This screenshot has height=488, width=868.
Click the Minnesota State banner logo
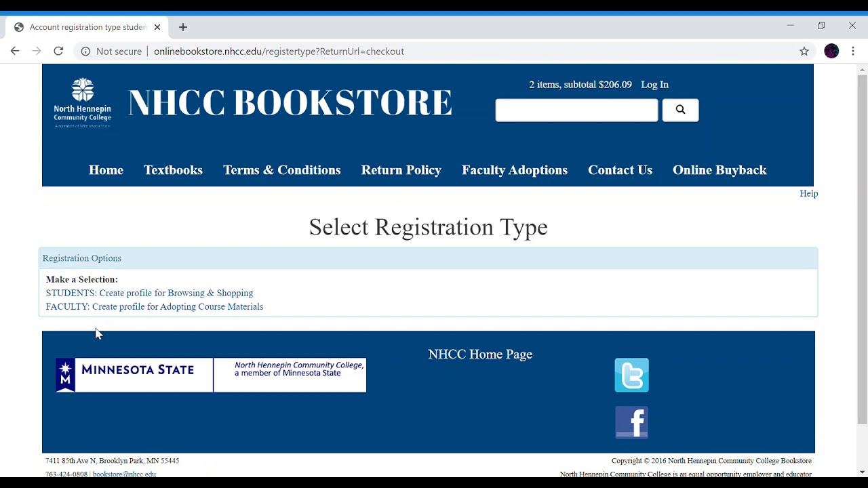[211, 375]
